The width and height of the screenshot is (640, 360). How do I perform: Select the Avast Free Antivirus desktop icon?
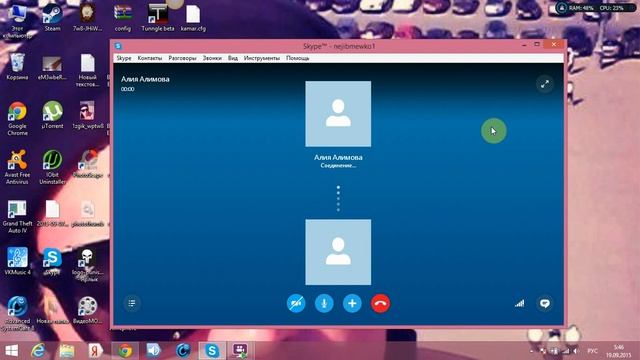coord(17,167)
